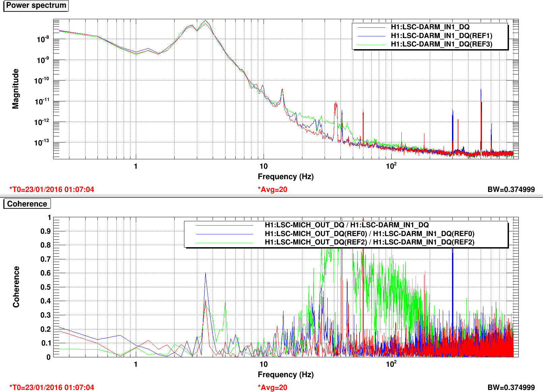Click the vertical Coherence y-axis label

[16, 287]
